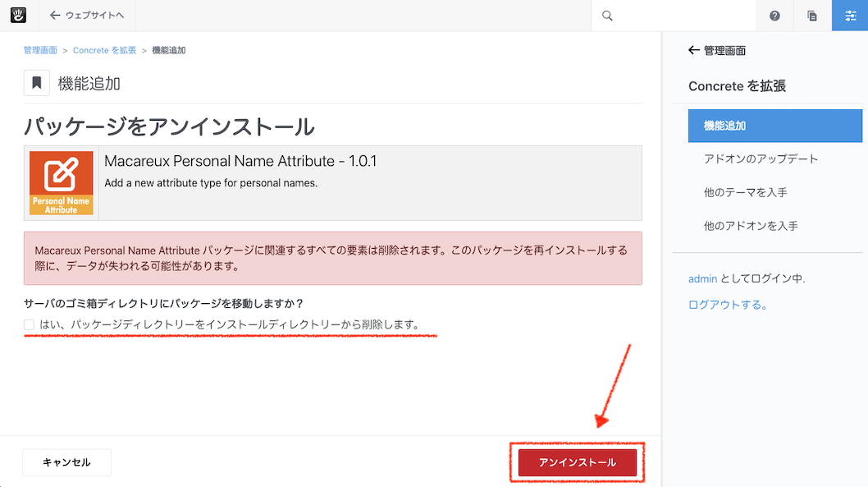Viewport: 868px width, 487px height.
Task: Click the admin user link
Action: click(702, 278)
